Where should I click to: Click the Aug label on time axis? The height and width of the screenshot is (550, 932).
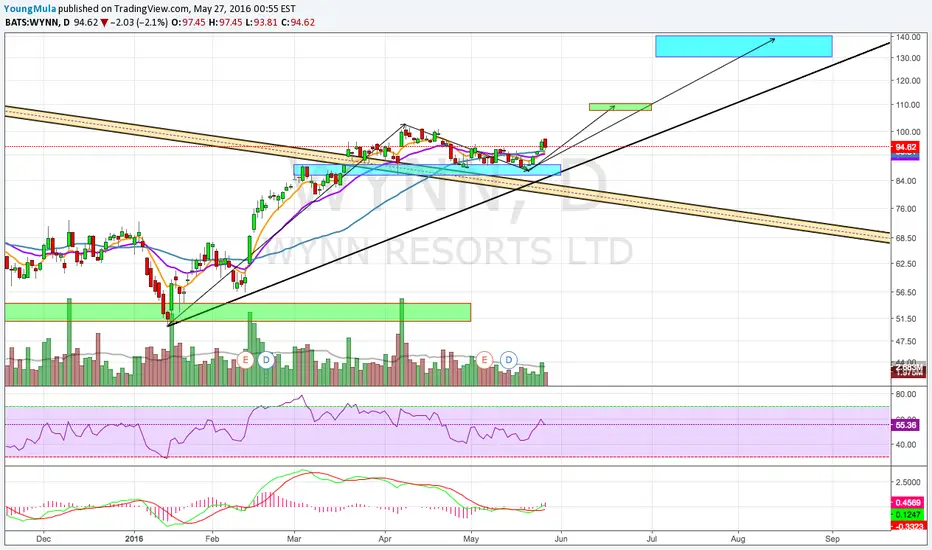pos(738,539)
